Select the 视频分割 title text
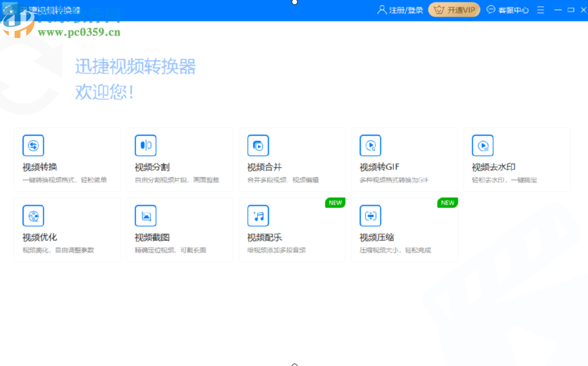The image size is (588, 366). pos(152,167)
